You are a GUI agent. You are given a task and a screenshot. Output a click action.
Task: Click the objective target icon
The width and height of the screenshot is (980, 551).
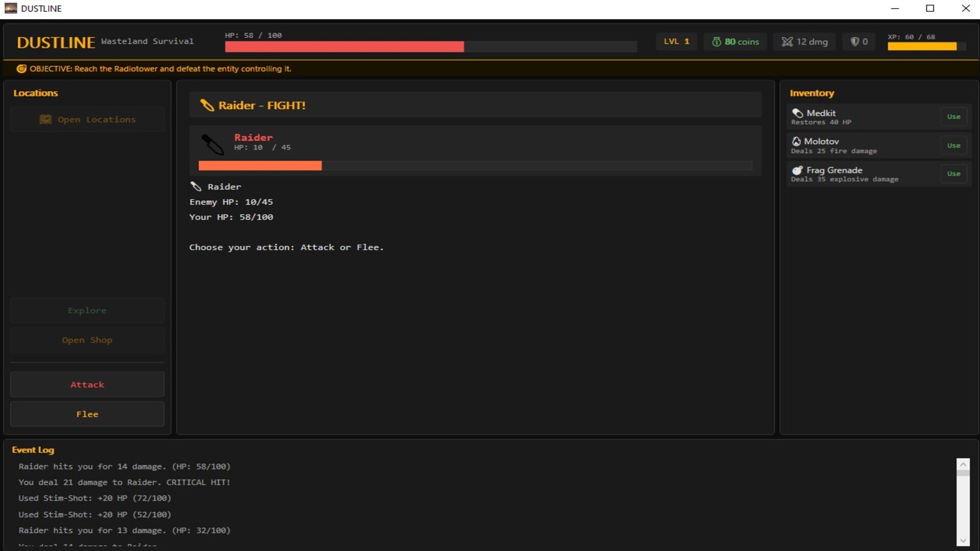[21, 69]
